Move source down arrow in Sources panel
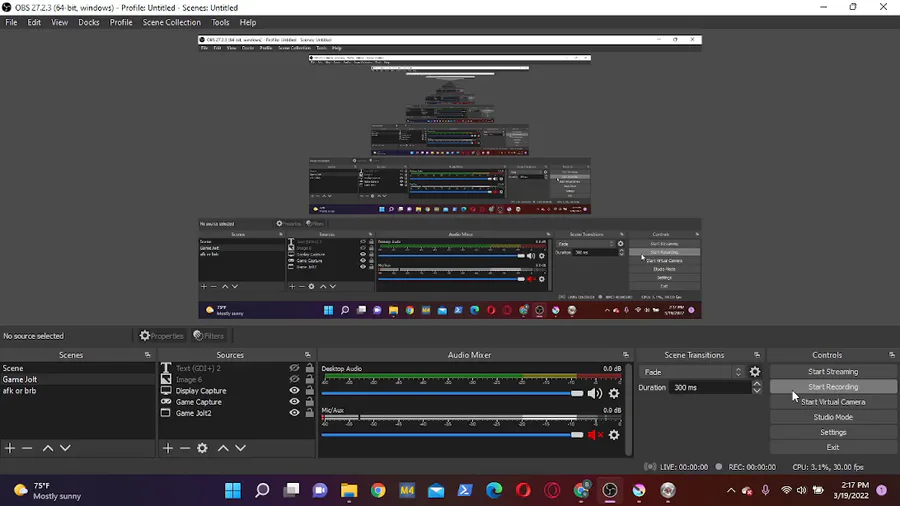900x506 pixels. point(240,448)
